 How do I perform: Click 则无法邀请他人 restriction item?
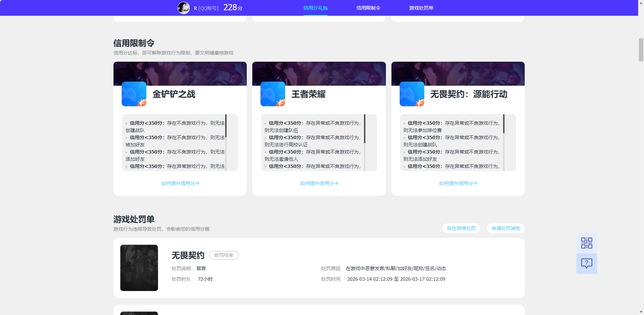(281, 159)
